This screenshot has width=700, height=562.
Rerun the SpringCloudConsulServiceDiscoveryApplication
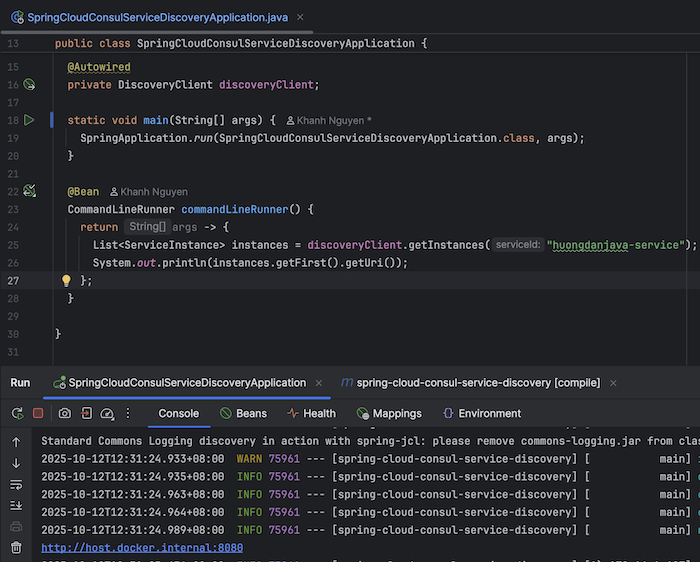point(17,413)
